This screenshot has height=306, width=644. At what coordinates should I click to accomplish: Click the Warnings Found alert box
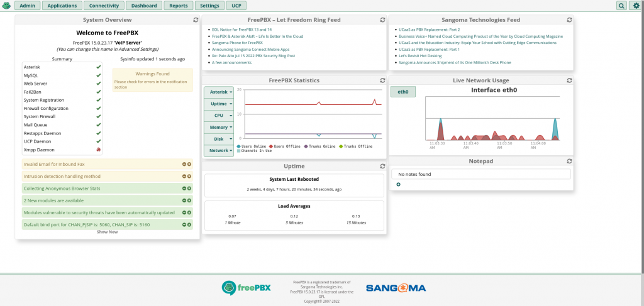152,80
